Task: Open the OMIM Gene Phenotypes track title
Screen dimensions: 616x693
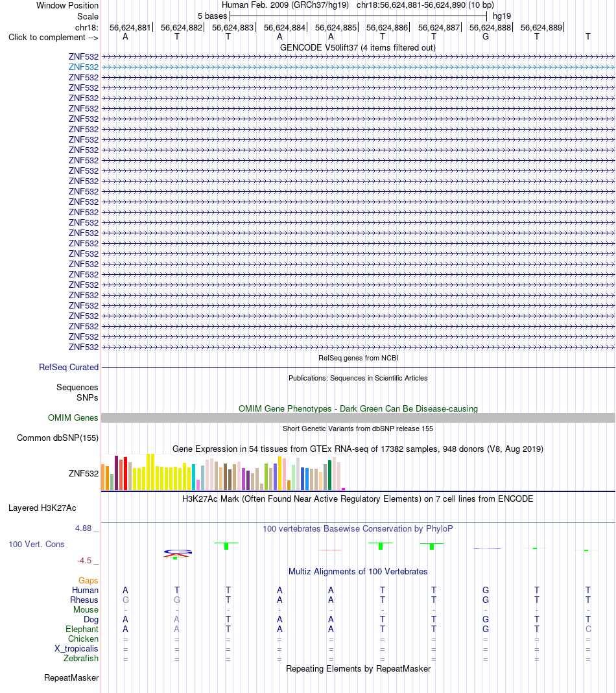Action: (358, 409)
